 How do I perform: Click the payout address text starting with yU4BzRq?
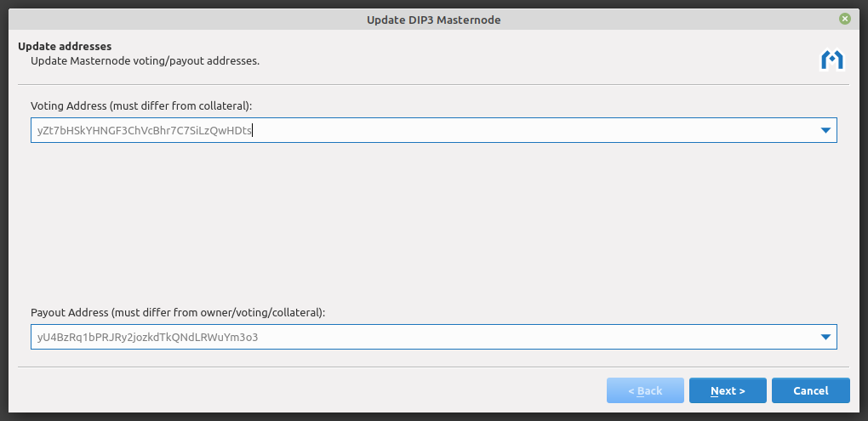147,337
